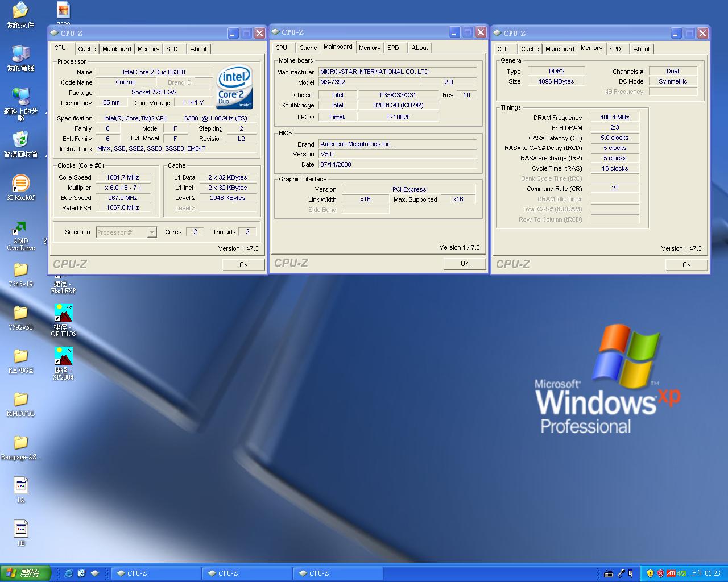
Task: Open Cache tab in middle CPU-Z window
Action: [x=308, y=48]
